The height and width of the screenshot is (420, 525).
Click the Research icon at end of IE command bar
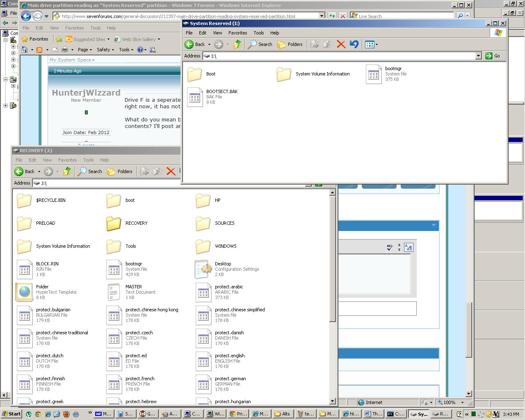pos(153,50)
